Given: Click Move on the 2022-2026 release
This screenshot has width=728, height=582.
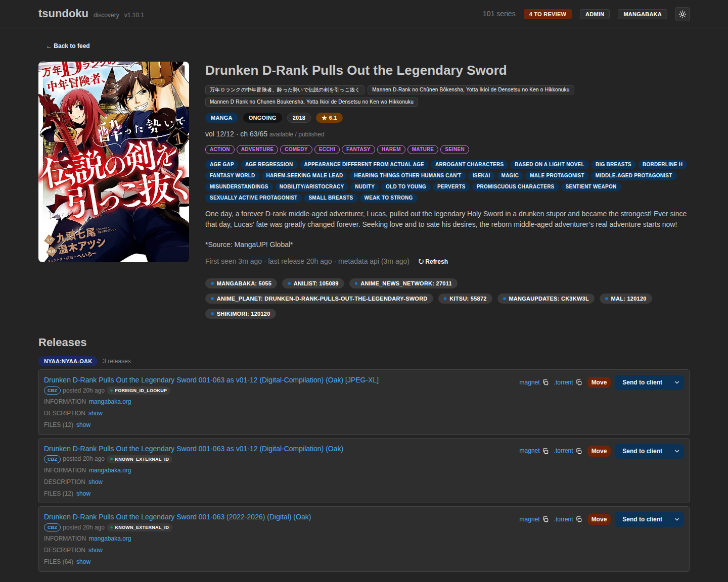Looking at the screenshot, I should coord(599,519).
